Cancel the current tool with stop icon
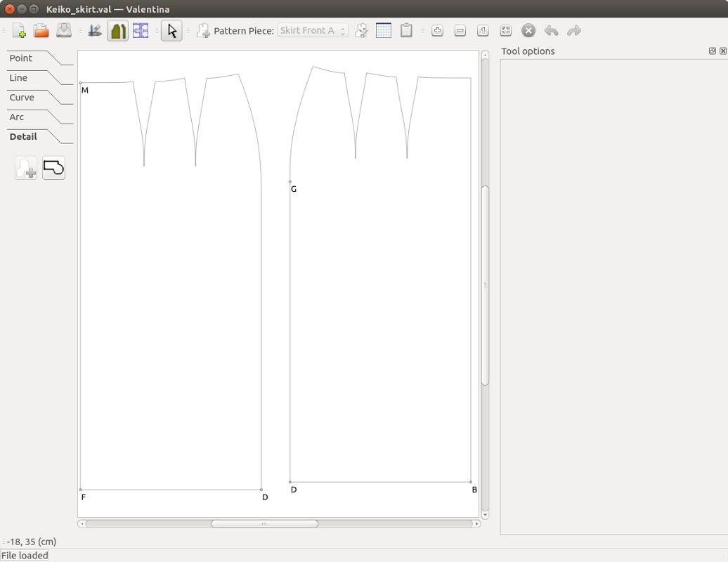 pos(528,31)
